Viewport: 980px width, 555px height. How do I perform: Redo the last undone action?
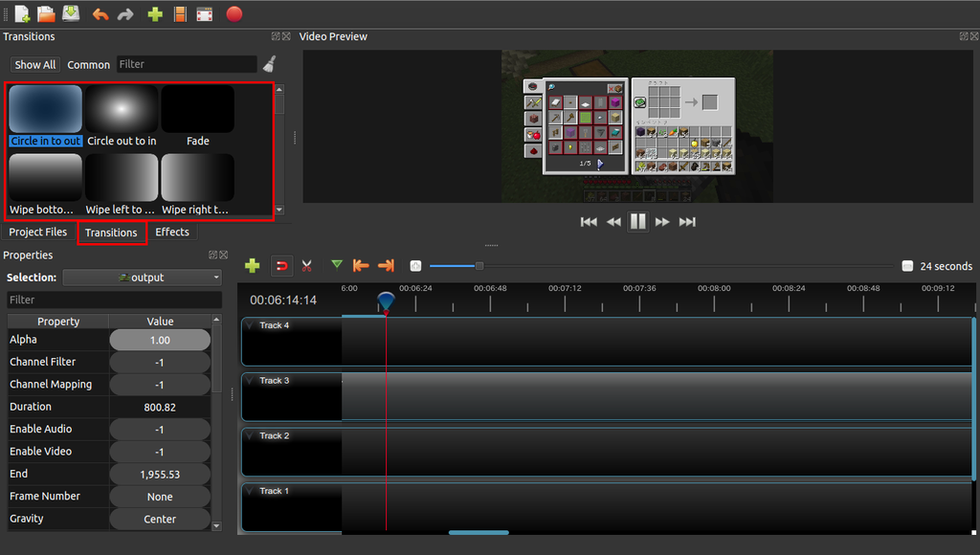pyautogui.click(x=125, y=14)
